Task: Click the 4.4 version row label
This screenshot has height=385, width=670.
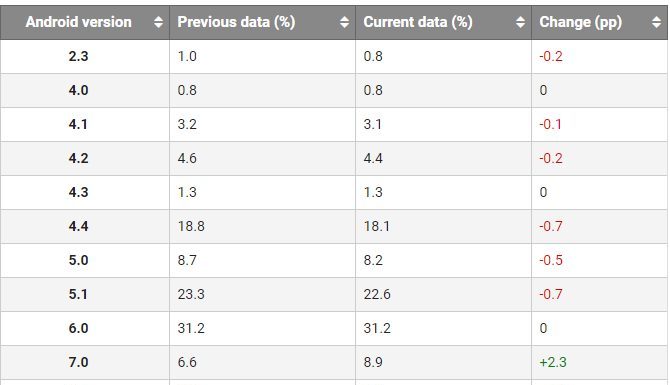Action: tap(78, 226)
